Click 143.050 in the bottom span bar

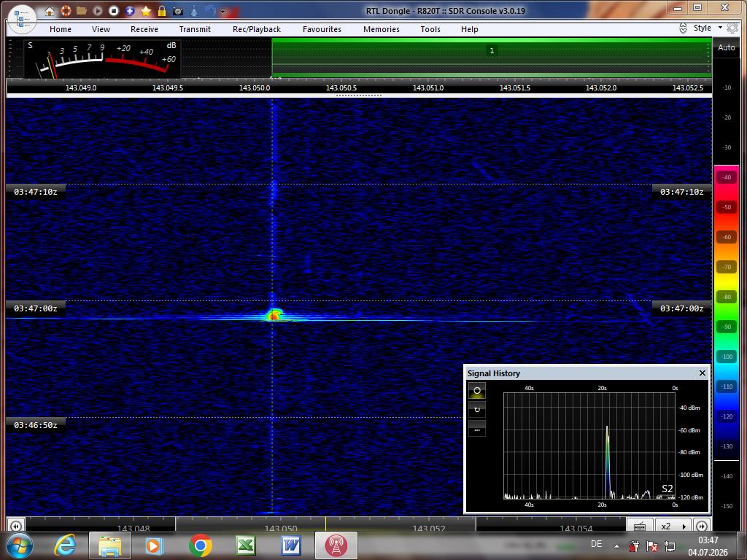coord(281,528)
